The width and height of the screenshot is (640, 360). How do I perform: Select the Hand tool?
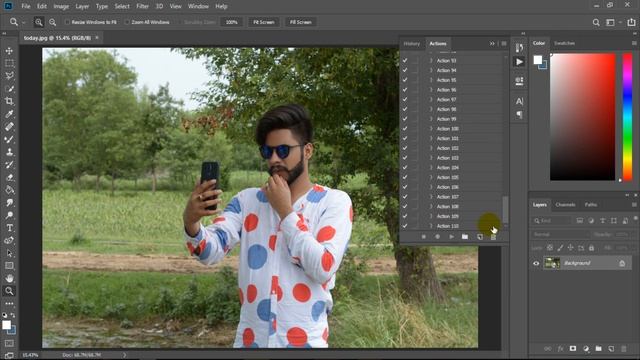point(9,278)
